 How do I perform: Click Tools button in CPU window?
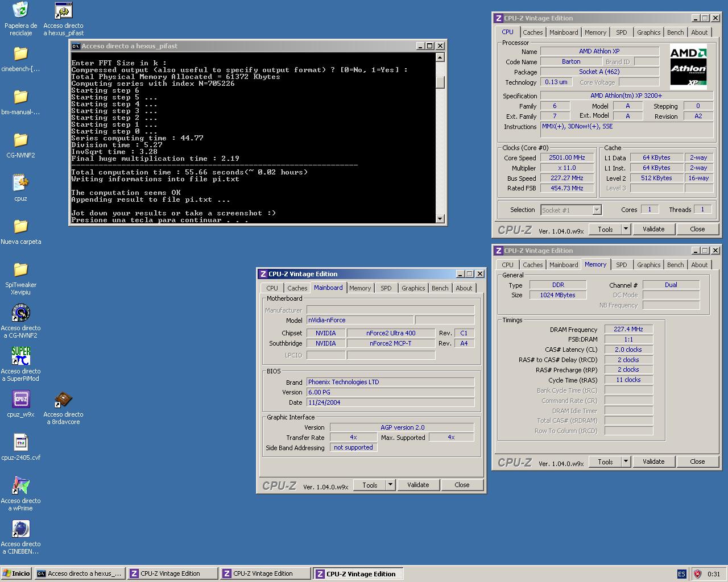coord(606,229)
